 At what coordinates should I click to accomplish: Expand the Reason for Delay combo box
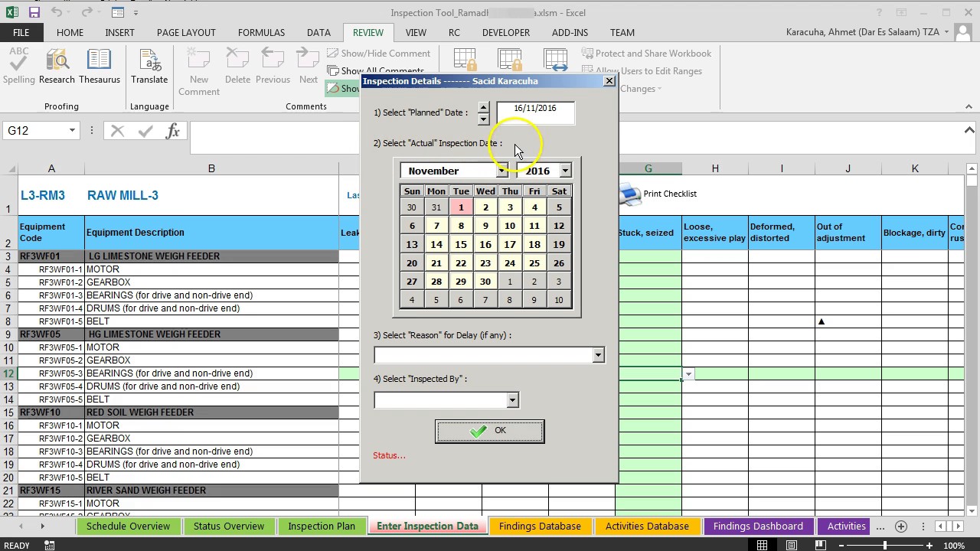pyautogui.click(x=598, y=355)
